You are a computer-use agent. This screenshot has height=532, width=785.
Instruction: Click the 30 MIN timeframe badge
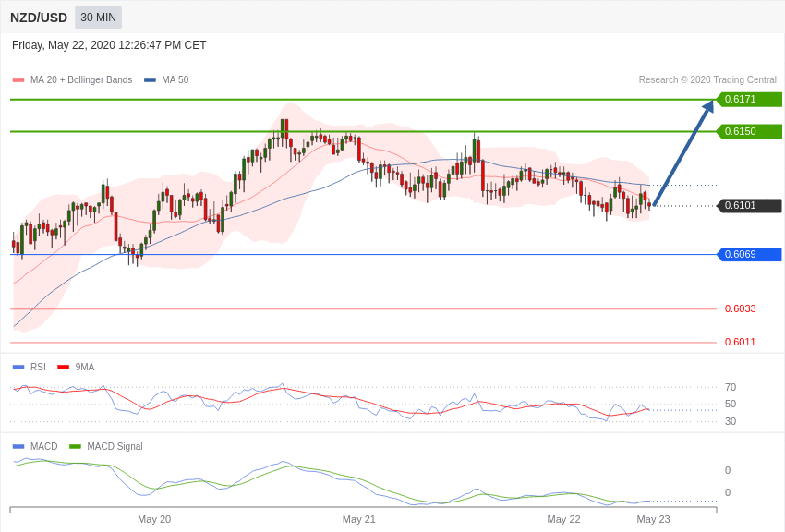(x=98, y=18)
